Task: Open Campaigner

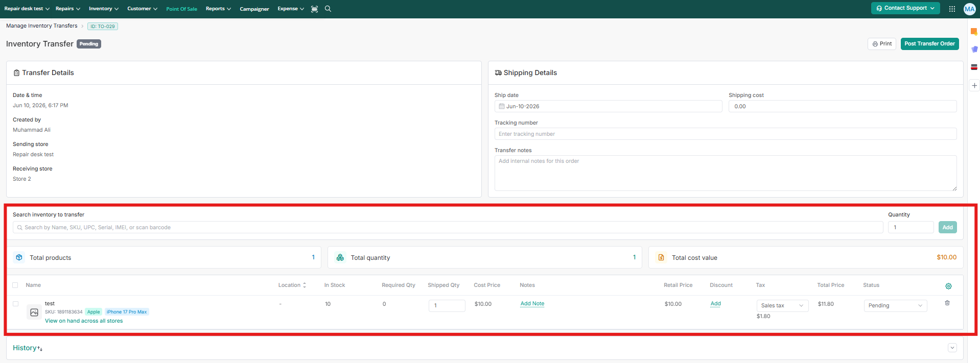Action: (254, 9)
